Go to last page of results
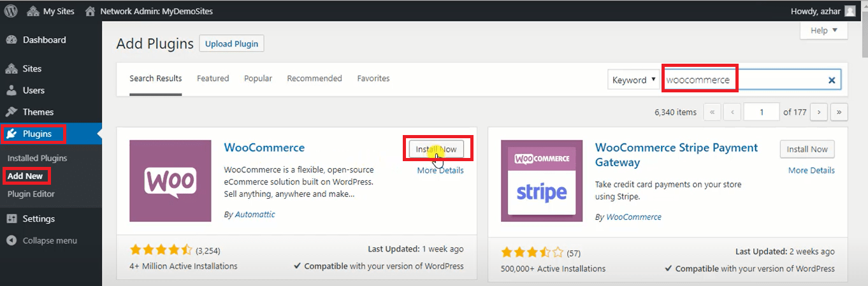This screenshot has width=868, height=286. (839, 112)
